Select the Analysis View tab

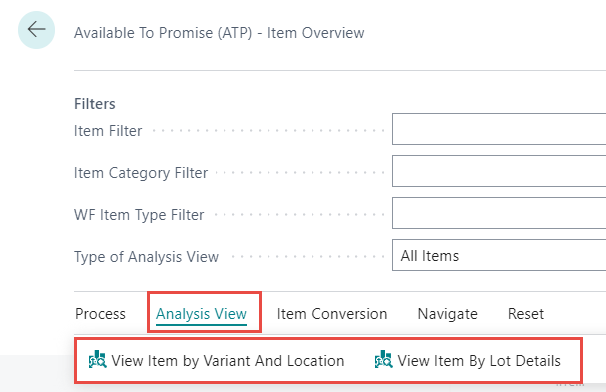[201, 314]
